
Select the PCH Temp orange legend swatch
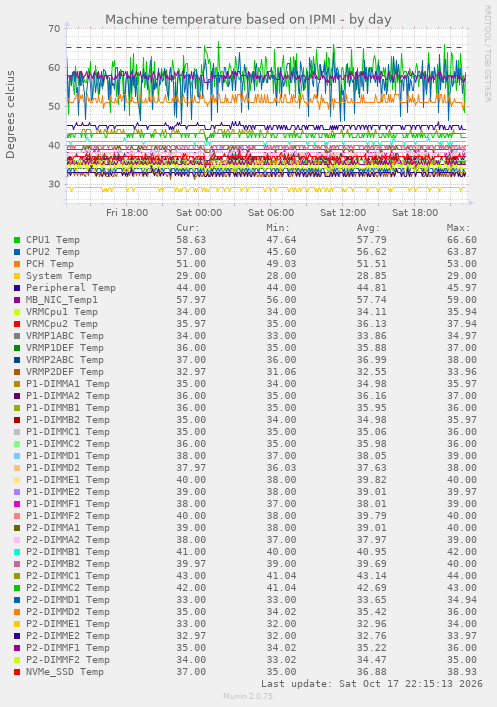[x=17, y=264]
